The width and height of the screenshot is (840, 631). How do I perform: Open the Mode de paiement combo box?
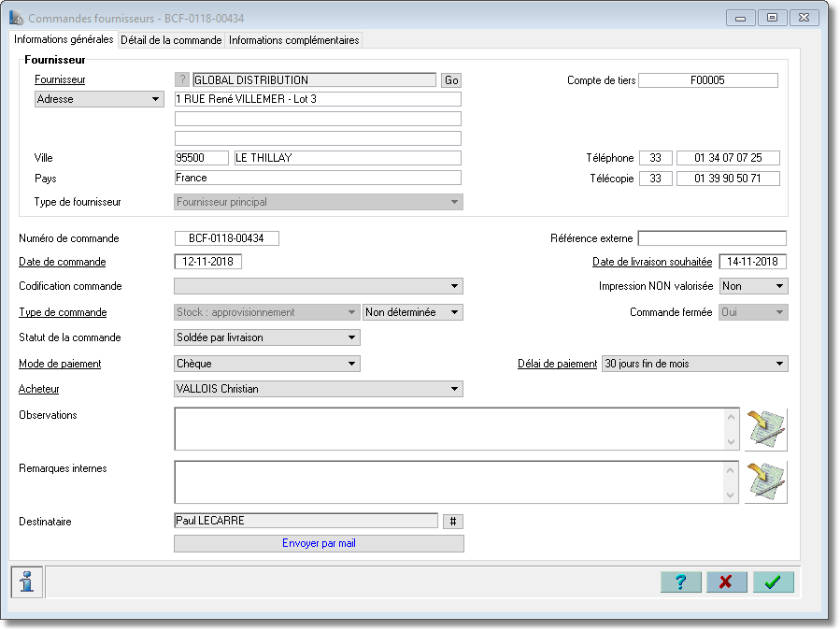[267, 364]
